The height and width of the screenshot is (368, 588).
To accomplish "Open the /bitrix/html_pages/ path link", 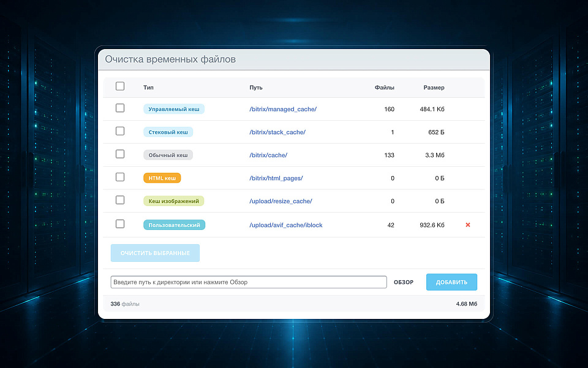I will pos(276,178).
